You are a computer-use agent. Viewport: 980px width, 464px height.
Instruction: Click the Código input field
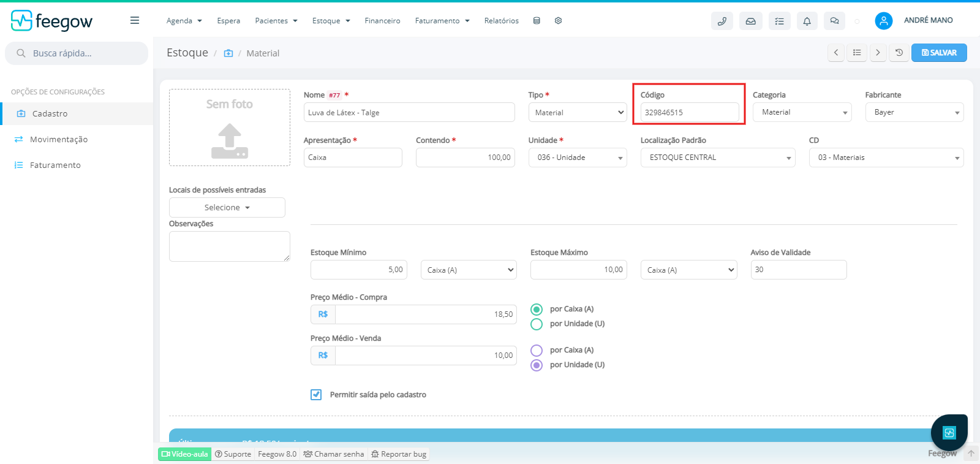pyautogui.click(x=690, y=112)
